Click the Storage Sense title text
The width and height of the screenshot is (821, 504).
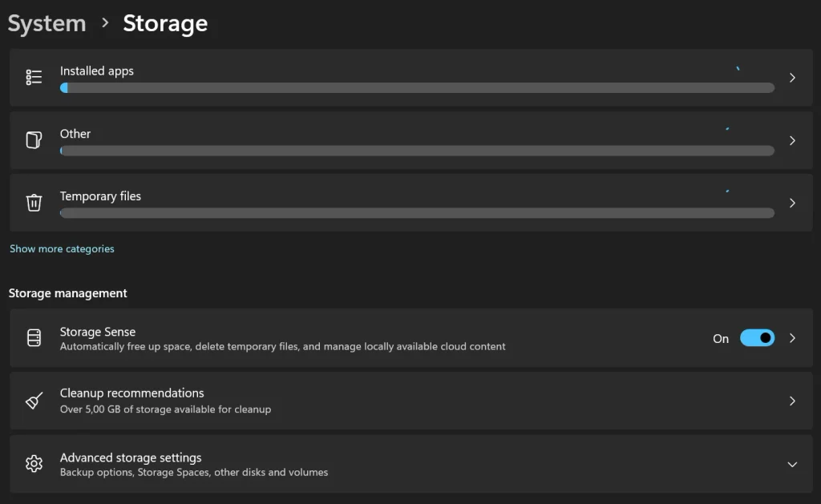[x=97, y=332]
